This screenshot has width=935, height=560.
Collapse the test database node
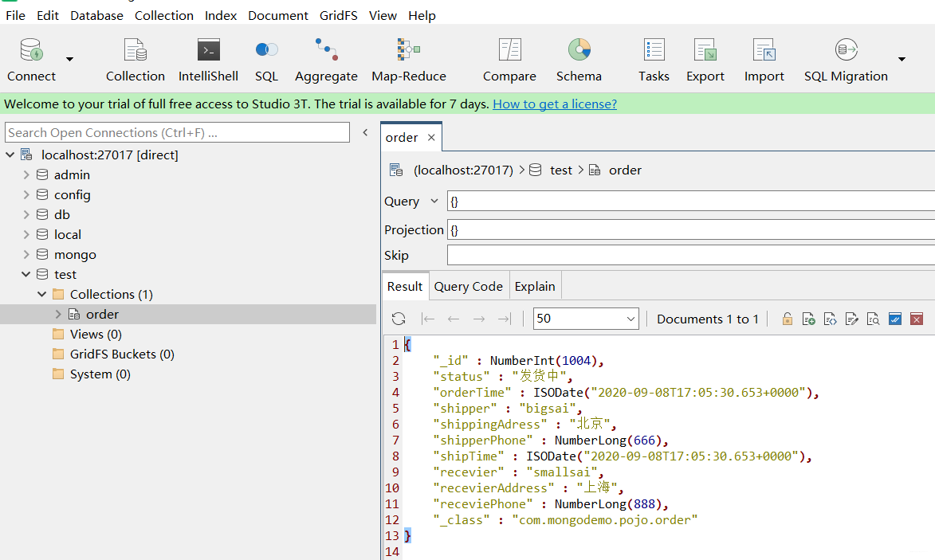point(26,275)
